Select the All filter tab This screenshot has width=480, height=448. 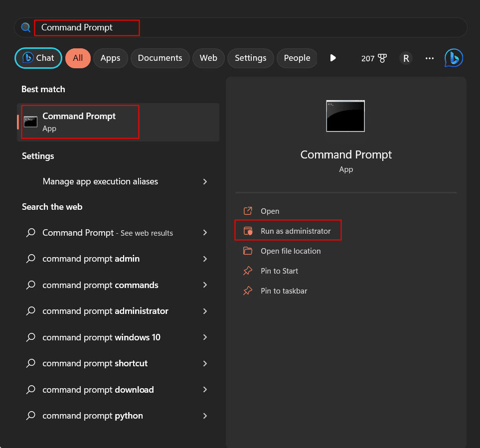click(78, 58)
